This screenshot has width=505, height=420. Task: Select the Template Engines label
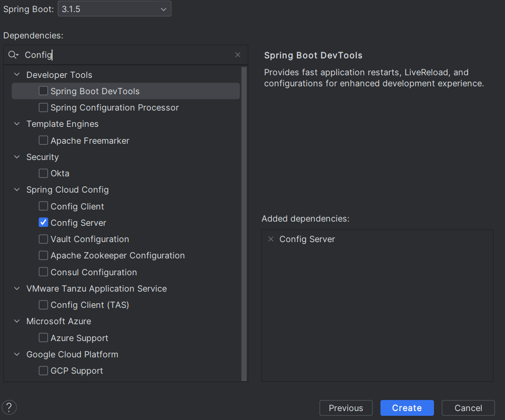pos(63,124)
